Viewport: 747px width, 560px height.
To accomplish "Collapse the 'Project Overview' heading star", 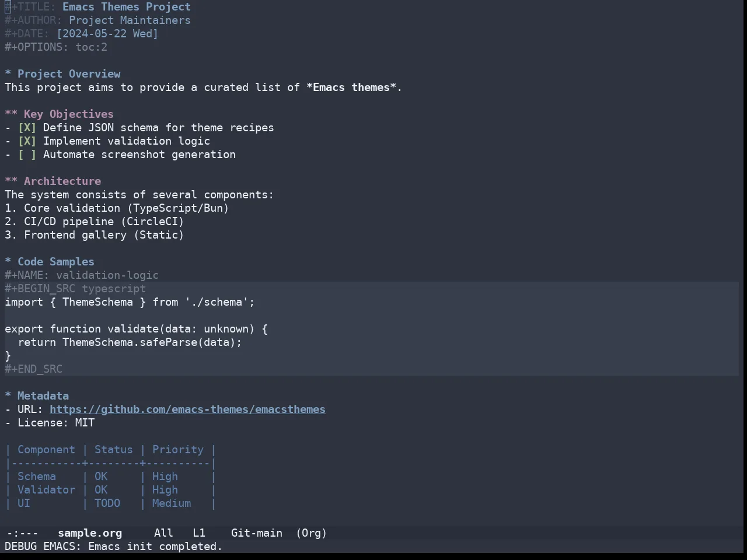I will click(x=8, y=74).
